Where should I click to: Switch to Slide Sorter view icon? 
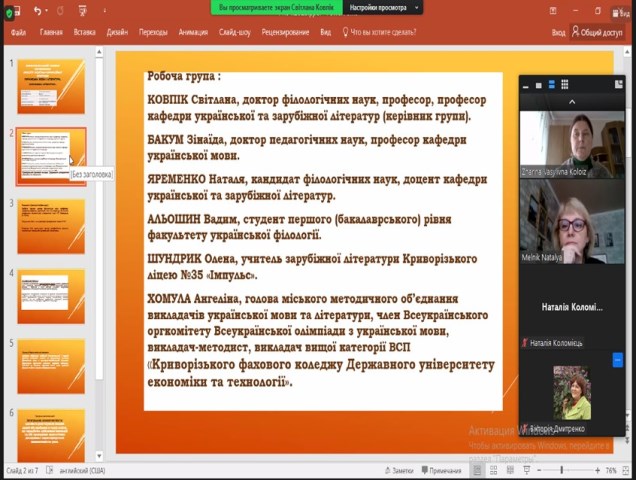click(x=494, y=470)
